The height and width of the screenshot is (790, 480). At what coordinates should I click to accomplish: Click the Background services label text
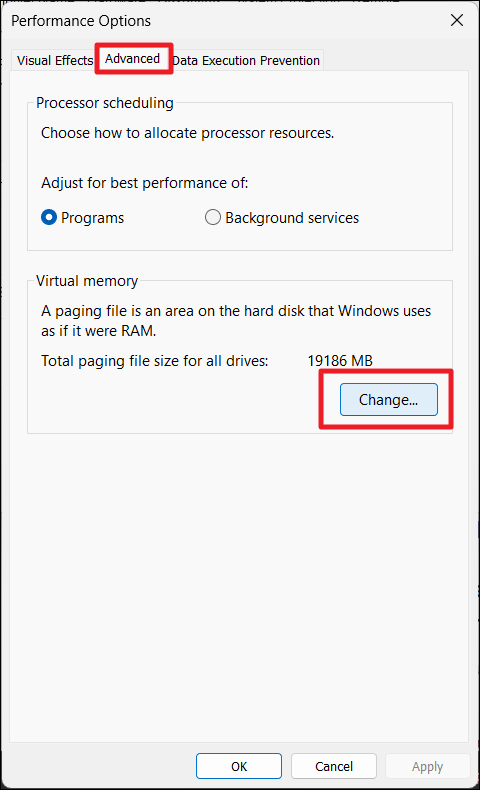pyautogui.click(x=292, y=218)
